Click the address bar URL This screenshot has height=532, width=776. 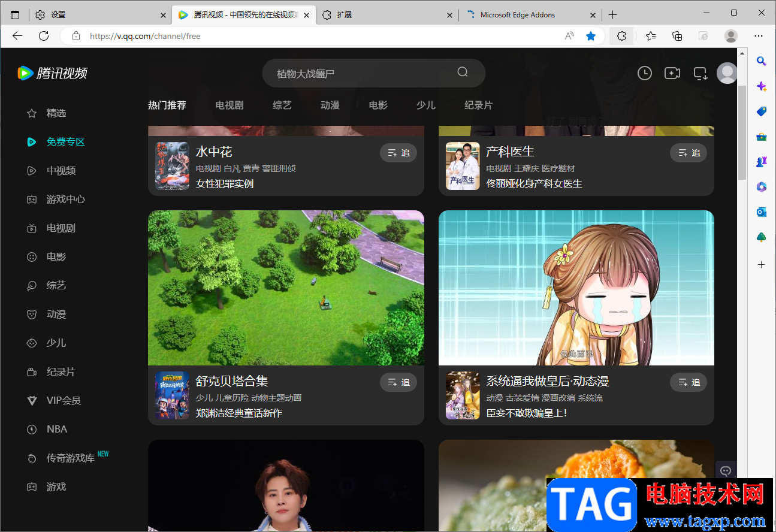click(x=145, y=36)
